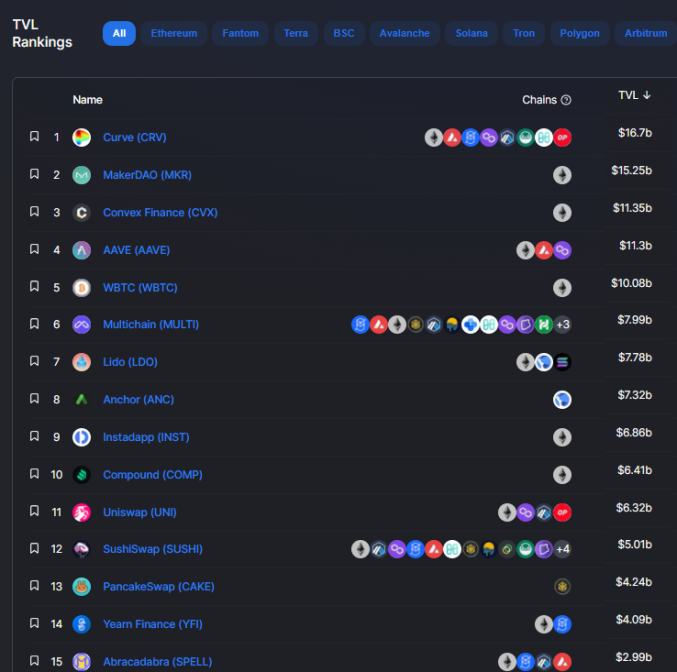Click Optimism chain icon in Curve row

pos(562,138)
